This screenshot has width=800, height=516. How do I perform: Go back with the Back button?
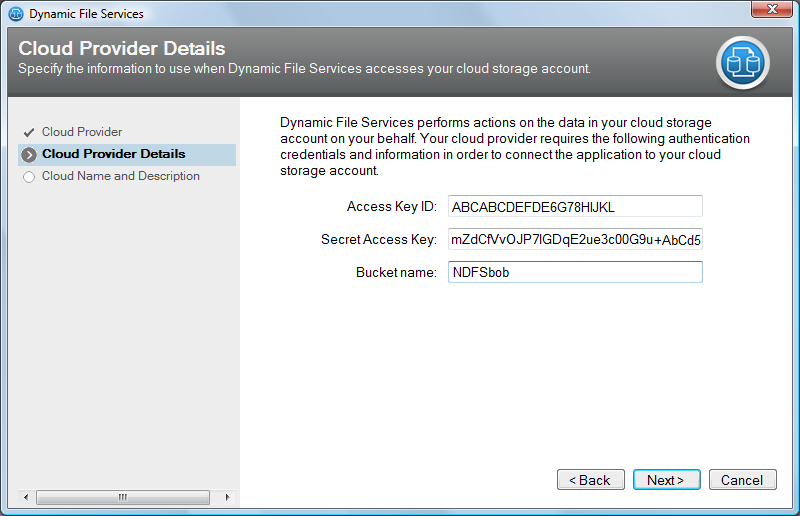590,480
